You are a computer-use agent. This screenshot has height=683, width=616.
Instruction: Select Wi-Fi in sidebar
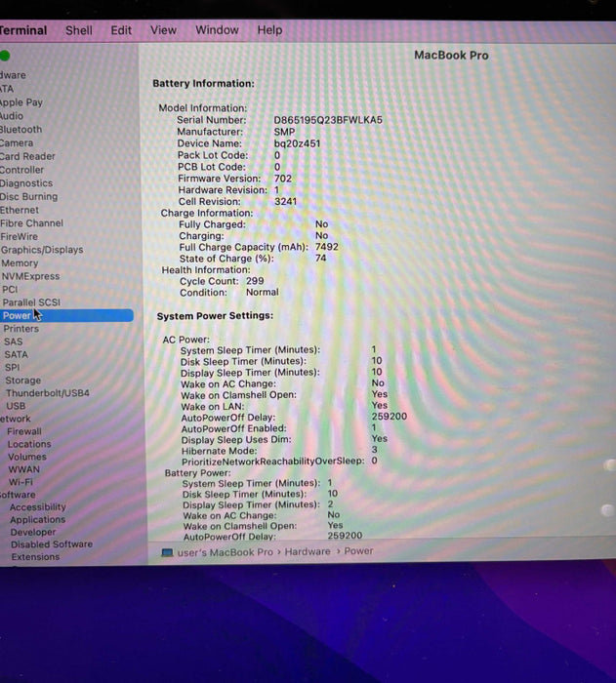(x=21, y=482)
